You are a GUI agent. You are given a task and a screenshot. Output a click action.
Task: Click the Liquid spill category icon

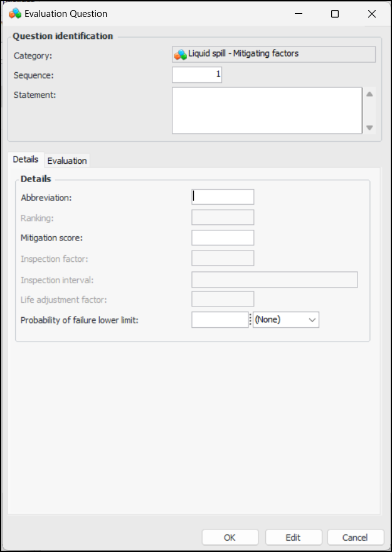click(181, 55)
